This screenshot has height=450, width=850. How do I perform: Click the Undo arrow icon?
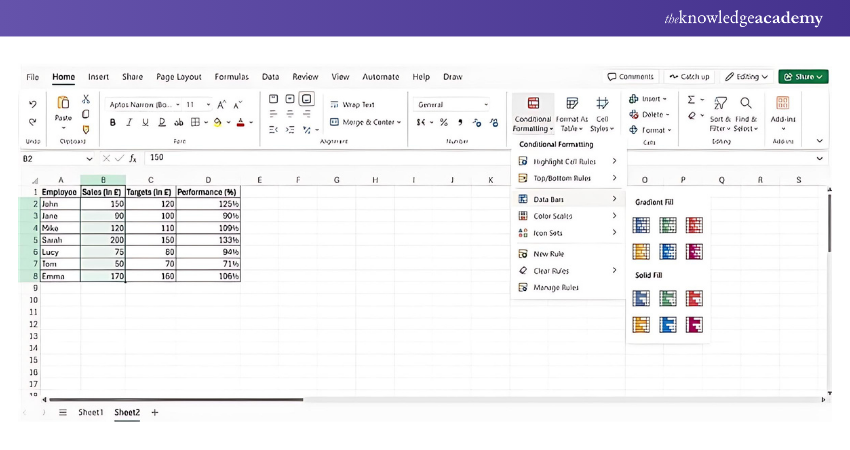pos(33,104)
